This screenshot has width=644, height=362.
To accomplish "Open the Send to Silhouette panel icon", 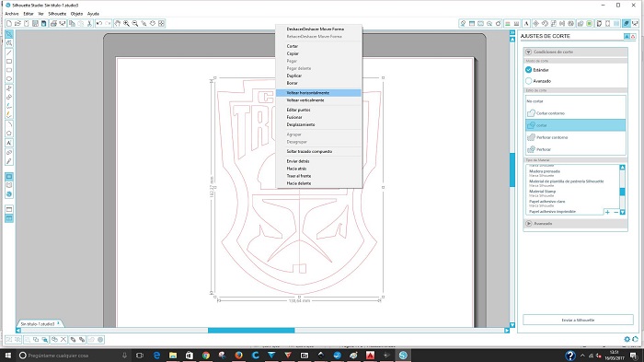I will [635, 24].
